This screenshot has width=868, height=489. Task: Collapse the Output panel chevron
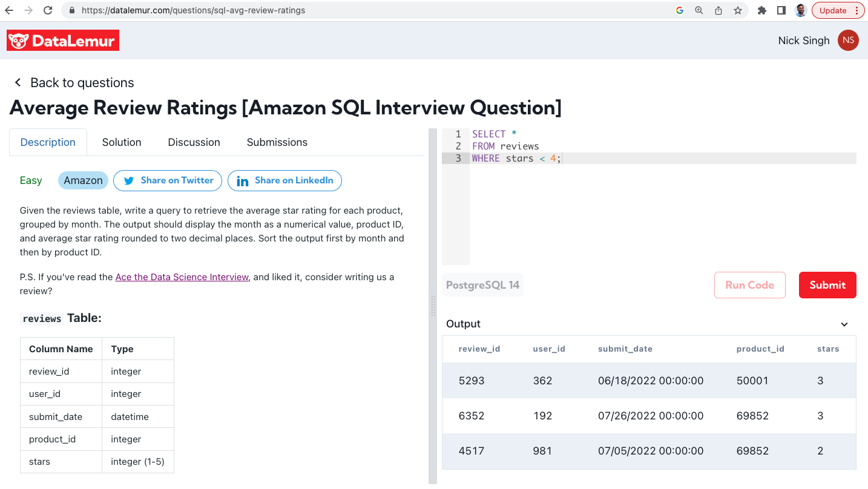coord(844,324)
